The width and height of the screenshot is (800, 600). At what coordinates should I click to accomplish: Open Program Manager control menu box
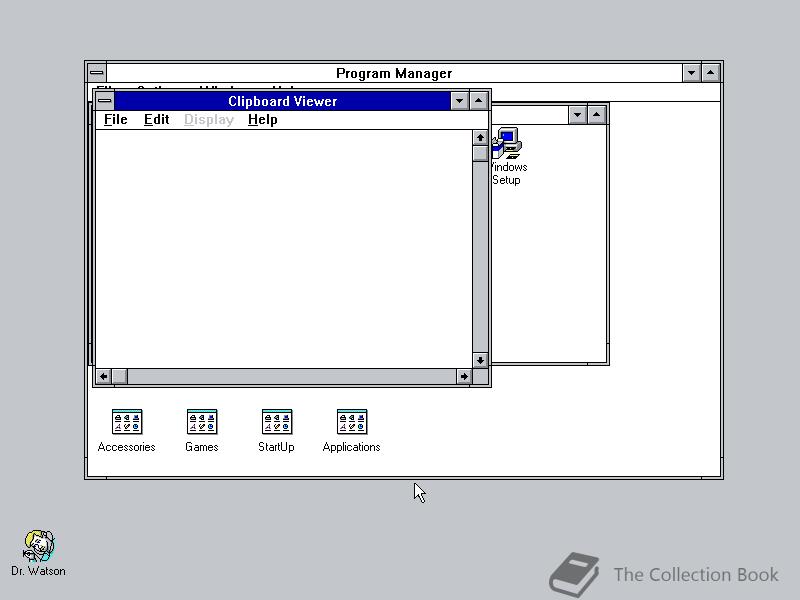(97, 73)
